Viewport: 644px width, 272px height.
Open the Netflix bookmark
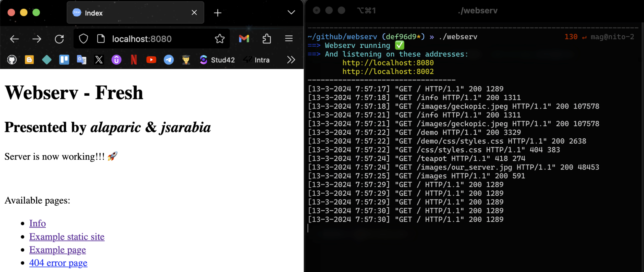click(x=134, y=60)
